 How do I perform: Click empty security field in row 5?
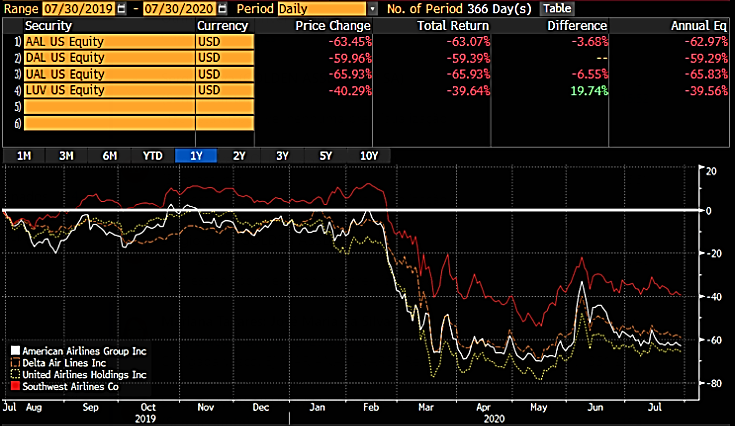[109, 107]
